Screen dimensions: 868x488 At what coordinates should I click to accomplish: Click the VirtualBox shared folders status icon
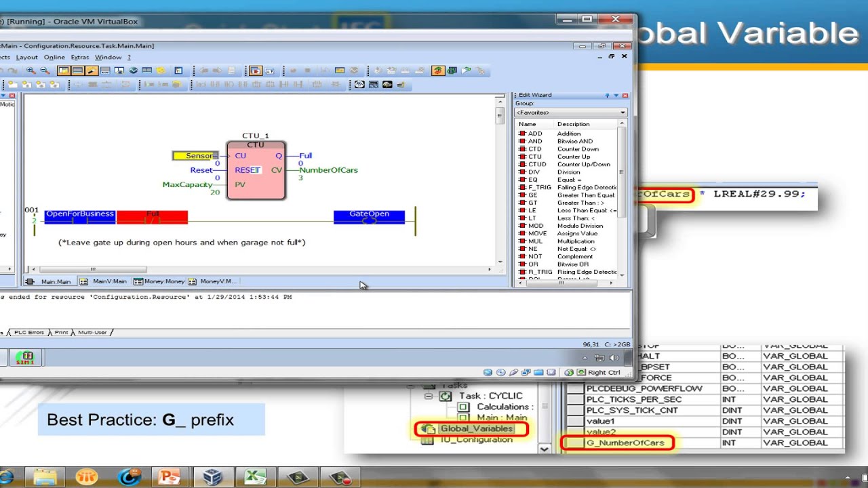point(538,372)
